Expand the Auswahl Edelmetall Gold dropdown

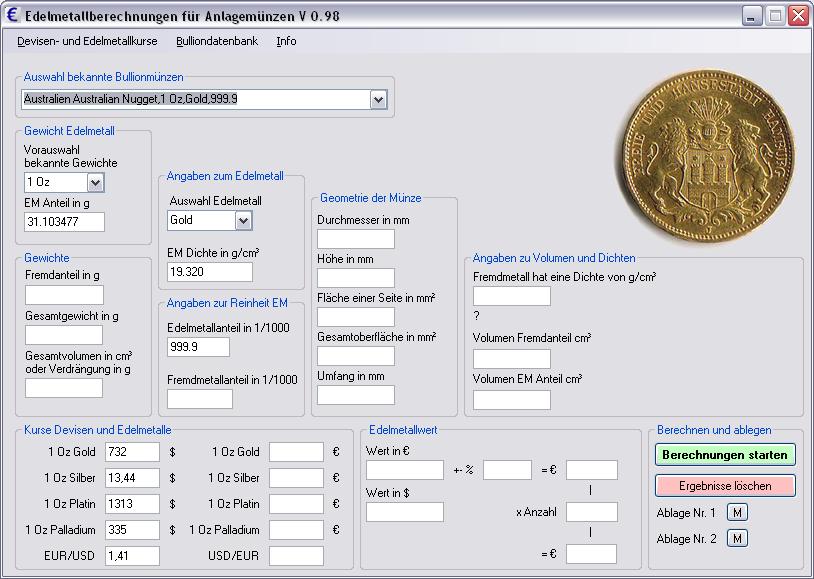pos(243,221)
